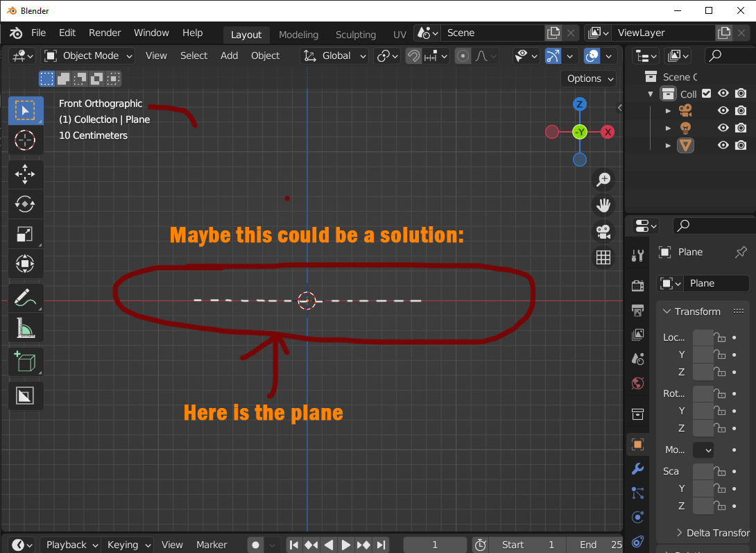Image resolution: width=756 pixels, height=553 pixels.
Task: Click the viewport zoom magnifier gizmo
Action: [x=603, y=179]
